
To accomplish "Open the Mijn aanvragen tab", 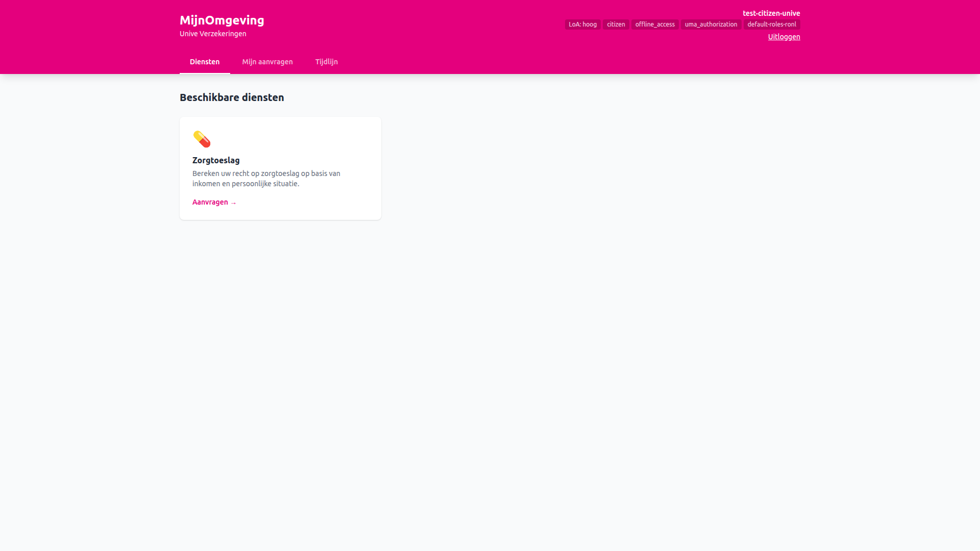I will click(x=267, y=62).
